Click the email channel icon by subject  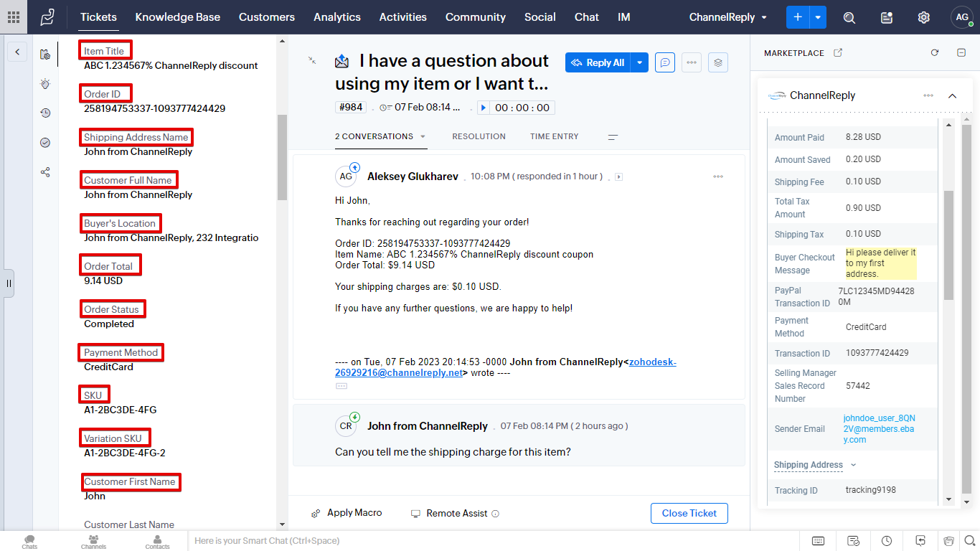coord(342,62)
